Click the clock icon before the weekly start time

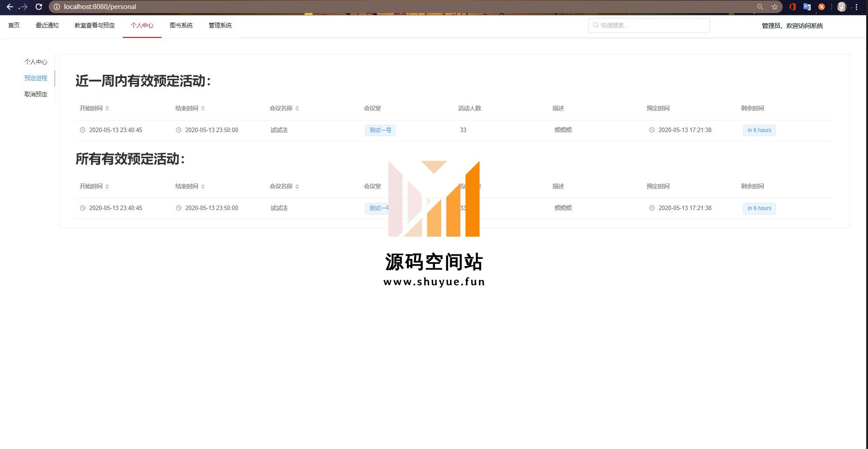click(83, 130)
